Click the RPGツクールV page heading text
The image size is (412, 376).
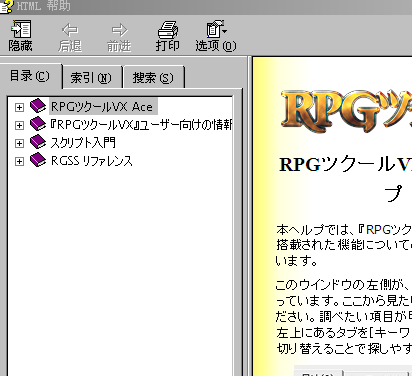[345, 164]
